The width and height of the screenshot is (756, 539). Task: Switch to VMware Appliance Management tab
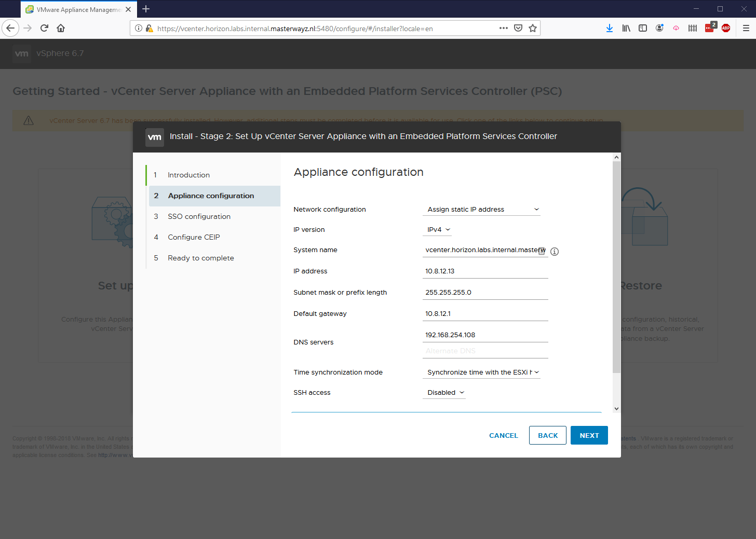click(79, 9)
